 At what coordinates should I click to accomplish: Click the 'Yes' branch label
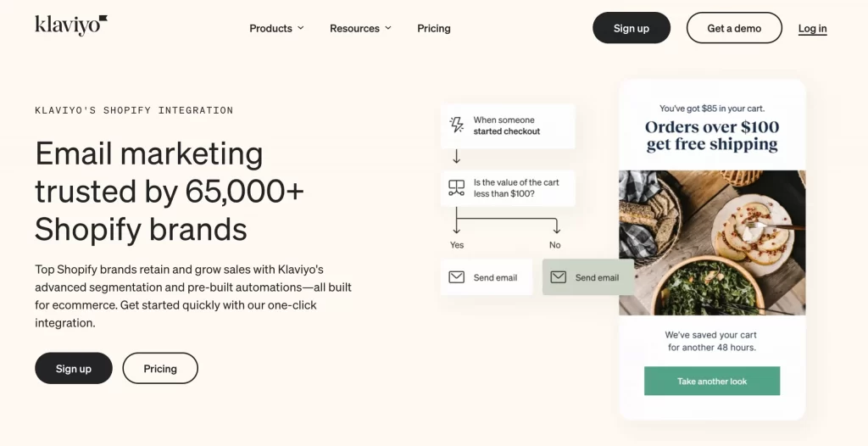tap(457, 245)
